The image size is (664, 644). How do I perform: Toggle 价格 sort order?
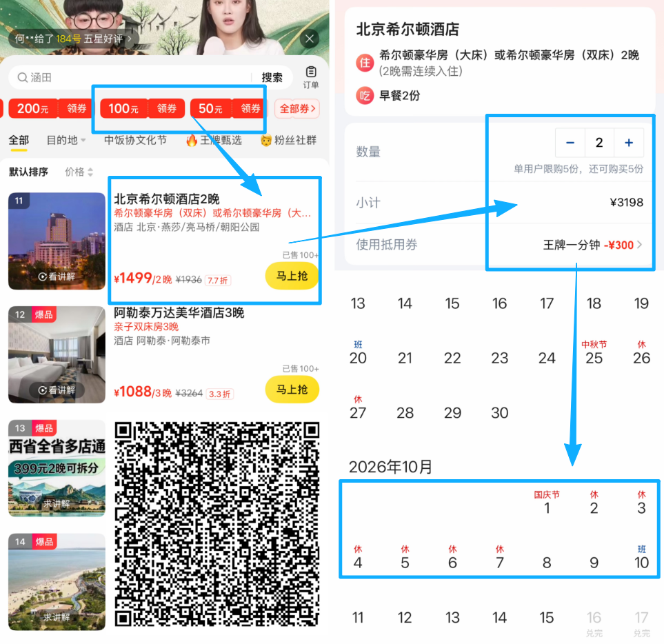[x=79, y=172]
